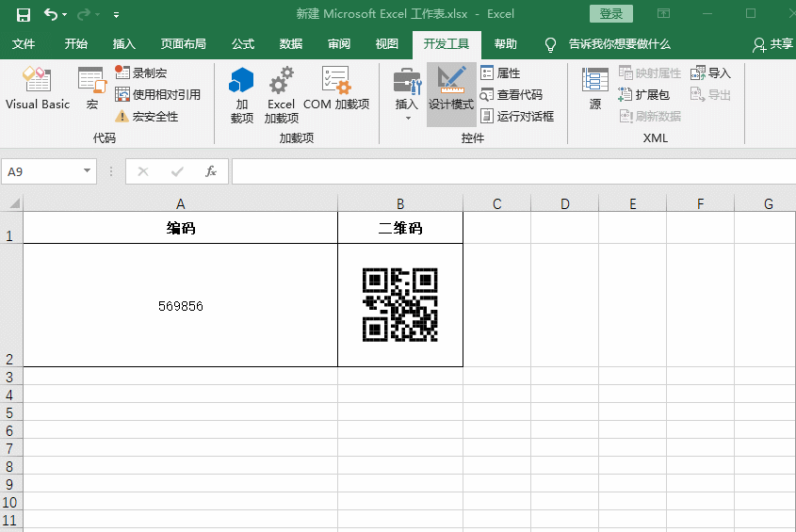Click 扩展包 expansion packs
The width and height of the screenshot is (796, 532).
click(x=643, y=94)
